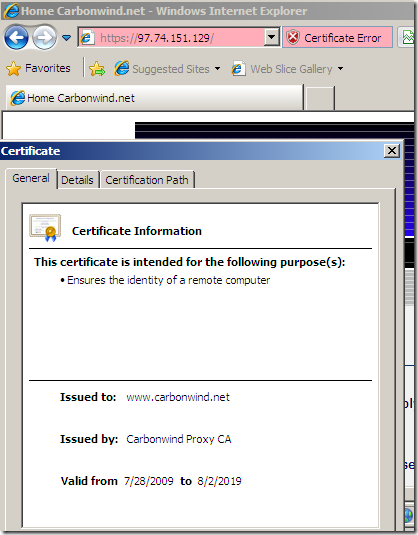Click the page icon in the address bar
Image resolution: width=418 pixels, height=535 pixels.
pos(87,38)
